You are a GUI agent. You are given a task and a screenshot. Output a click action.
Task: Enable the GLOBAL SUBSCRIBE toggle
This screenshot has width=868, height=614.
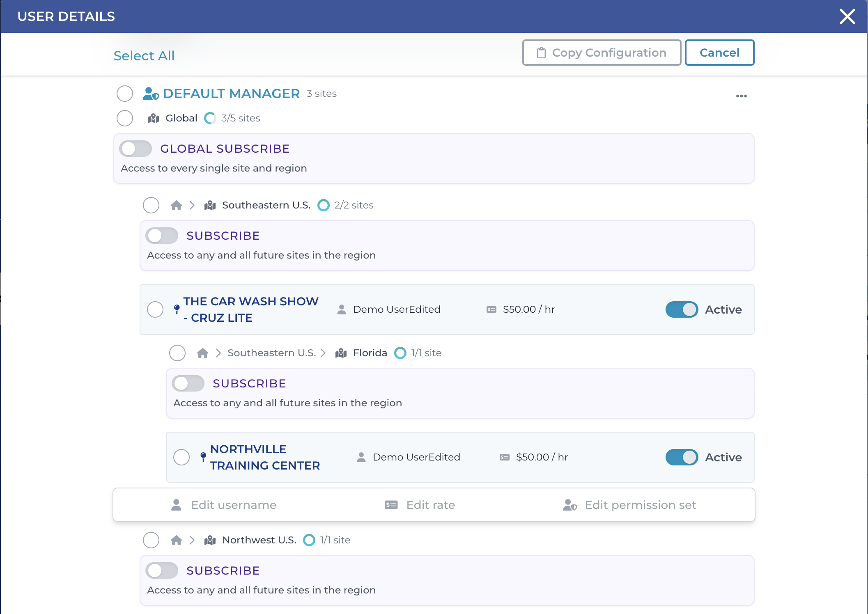tap(135, 149)
